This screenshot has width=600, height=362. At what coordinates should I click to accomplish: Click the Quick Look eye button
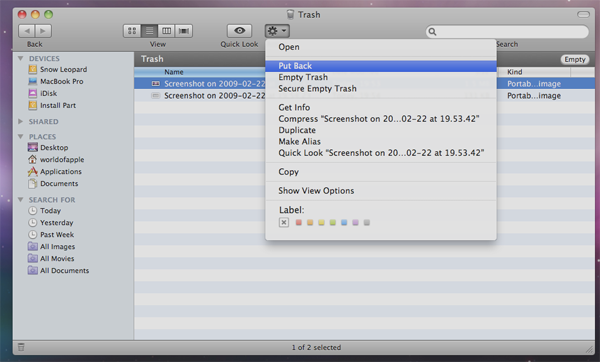(x=240, y=31)
